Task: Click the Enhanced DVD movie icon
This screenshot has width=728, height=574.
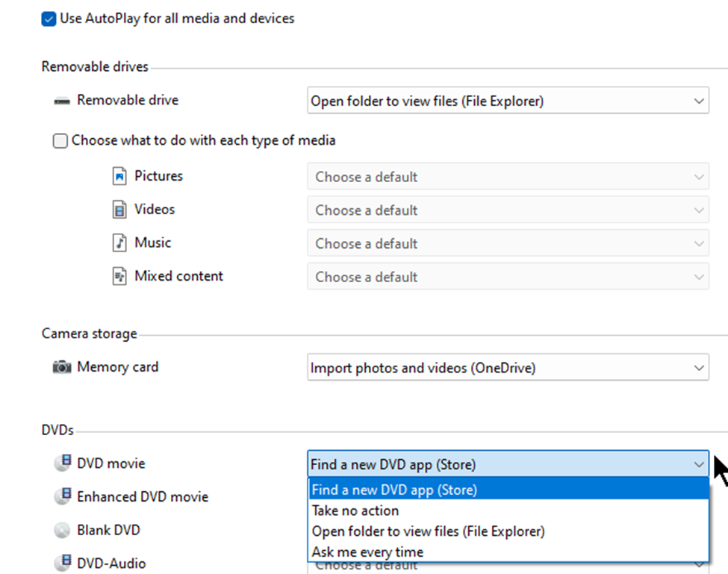Action: [62, 496]
